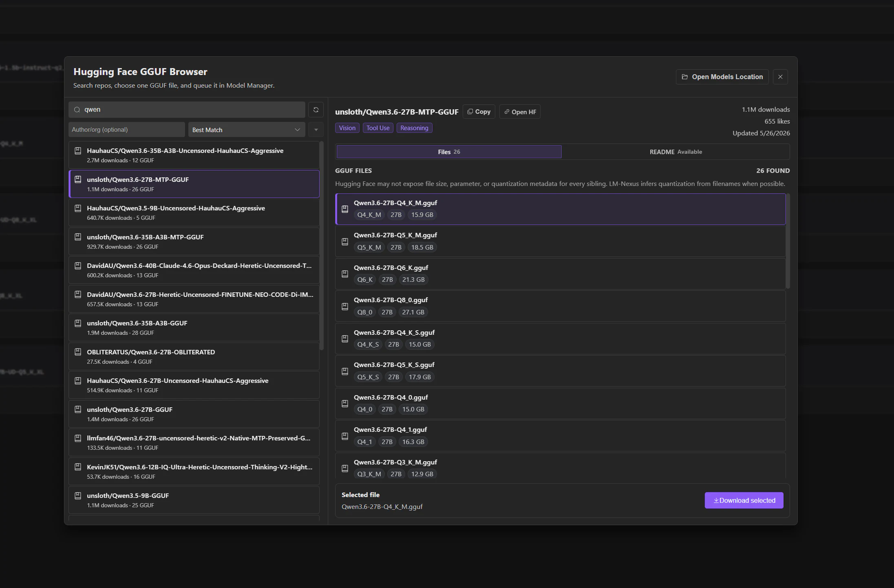The height and width of the screenshot is (588, 894).
Task: Click file icon for Qwen3.6-27B-Q5_K_M.gguf
Action: click(x=345, y=241)
